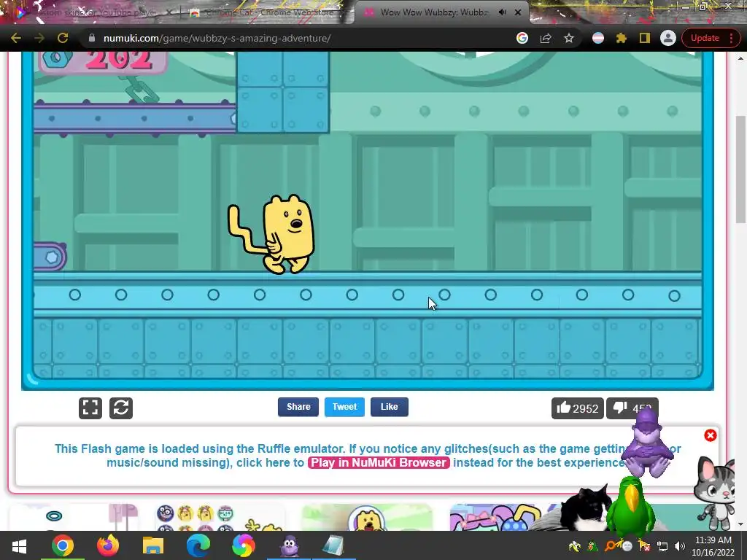747x560 pixels.
Task: Click the gray tabby cat desktop buddy
Action: [x=716, y=493]
